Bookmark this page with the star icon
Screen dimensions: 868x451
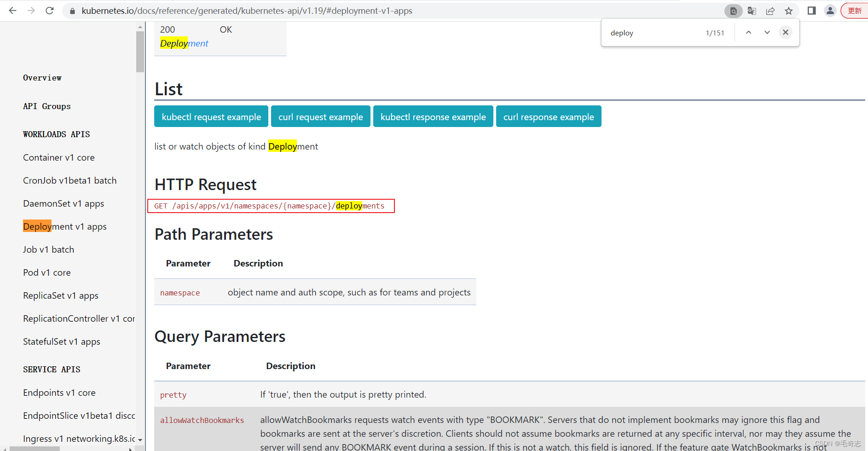point(789,11)
